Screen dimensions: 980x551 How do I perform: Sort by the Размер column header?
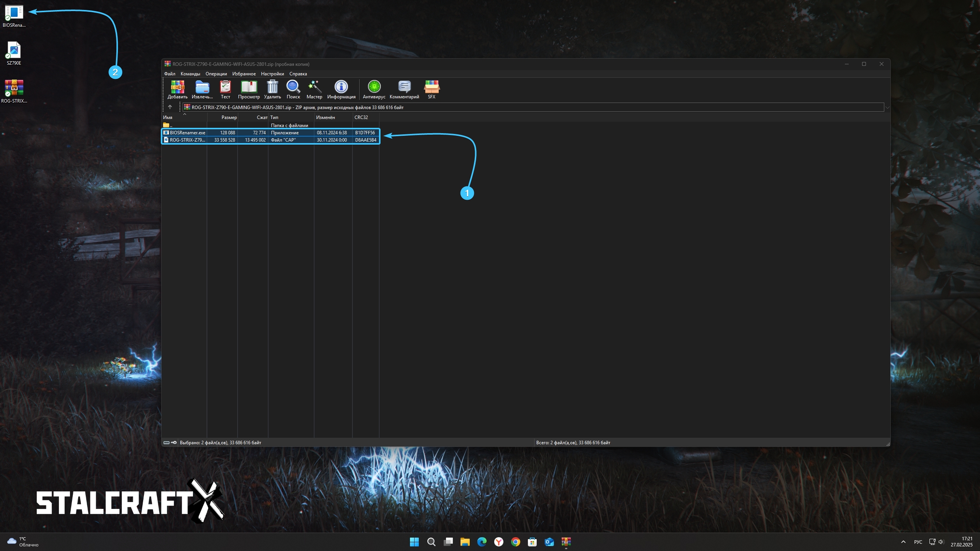tap(222, 117)
